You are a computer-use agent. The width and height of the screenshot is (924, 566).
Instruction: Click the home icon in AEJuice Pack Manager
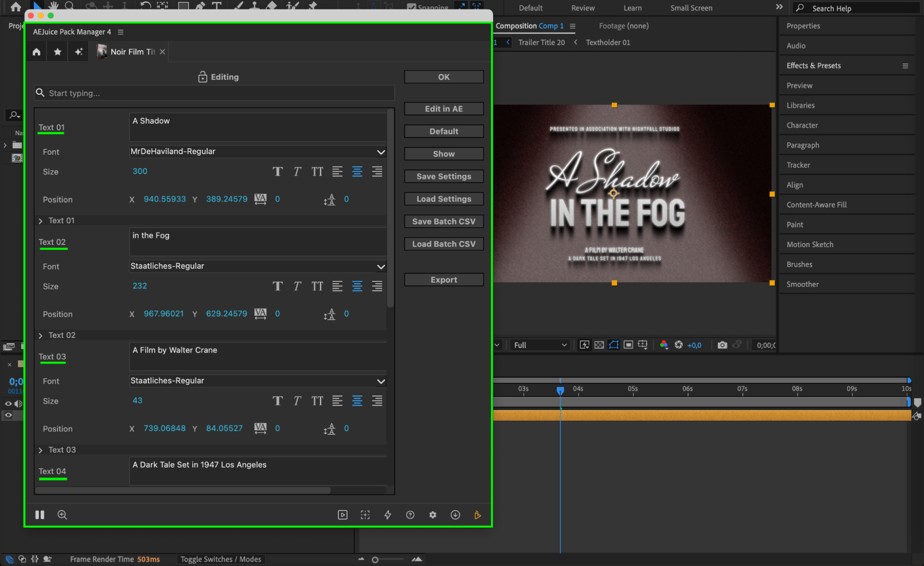(37, 52)
